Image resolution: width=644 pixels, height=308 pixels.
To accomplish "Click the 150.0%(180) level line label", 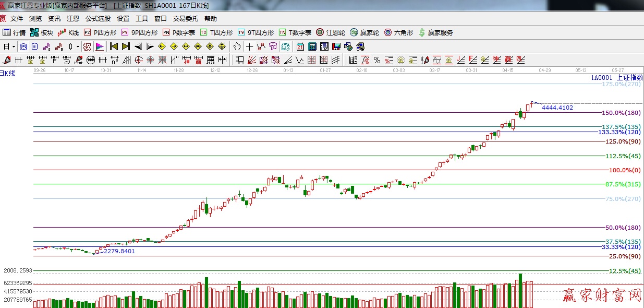I will 621,113.
